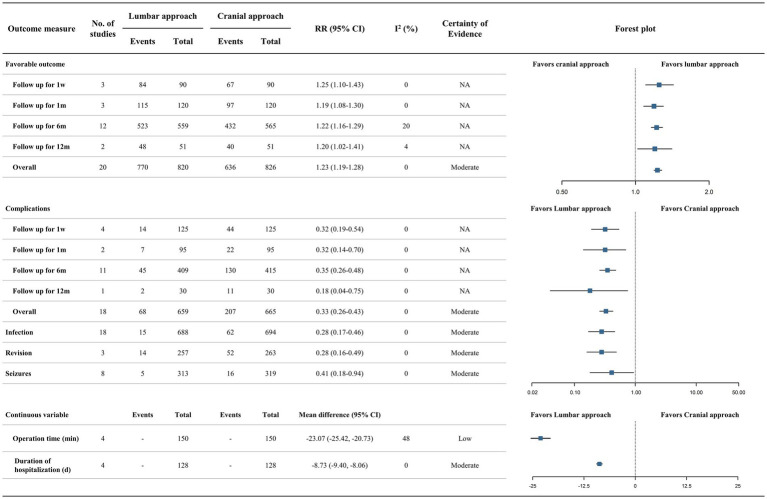767x499 pixels.
Task: Click the 'Lumbar approach' column group header
Action: coord(162,16)
